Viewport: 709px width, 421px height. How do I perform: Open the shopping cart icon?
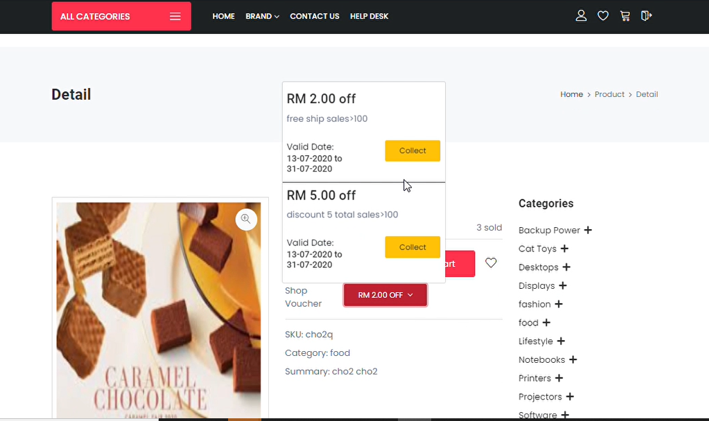tap(625, 16)
